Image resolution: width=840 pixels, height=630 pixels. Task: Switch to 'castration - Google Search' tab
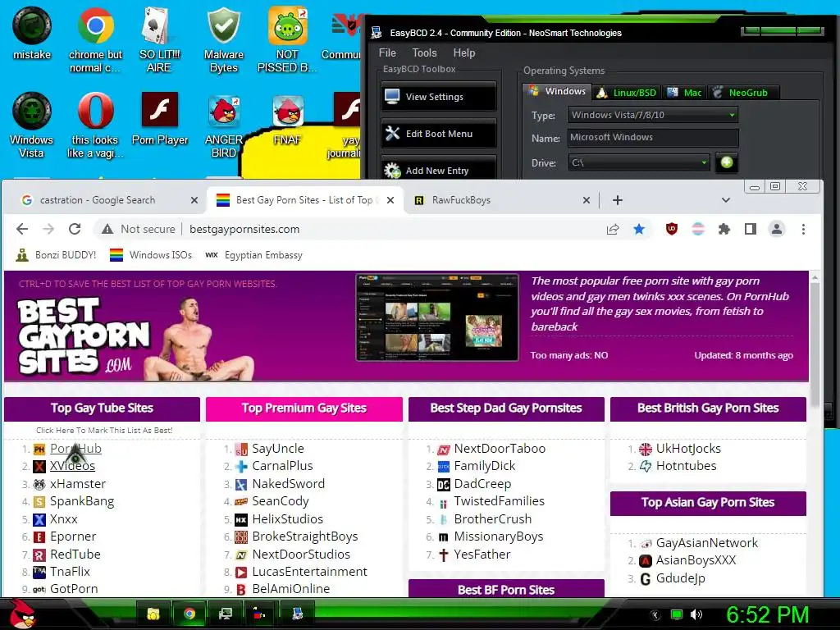click(98, 200)
